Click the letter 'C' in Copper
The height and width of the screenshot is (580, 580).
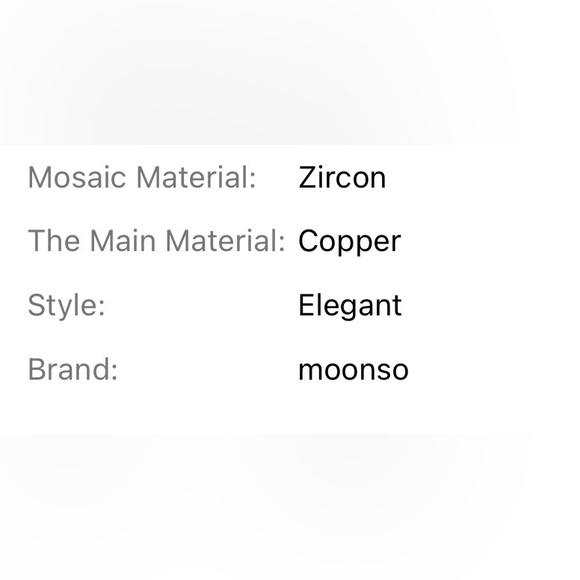[x=308, y=241]
